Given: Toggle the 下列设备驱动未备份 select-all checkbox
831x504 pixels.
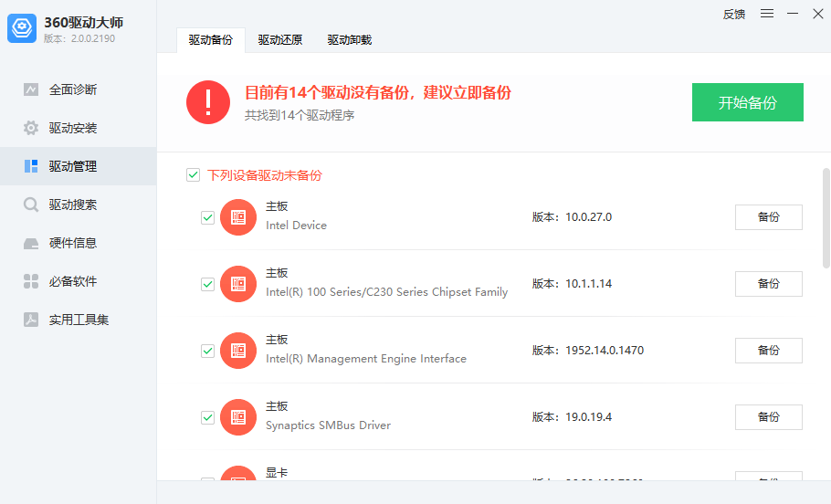Looking at the screenshot, I should (x=193, y=175).
